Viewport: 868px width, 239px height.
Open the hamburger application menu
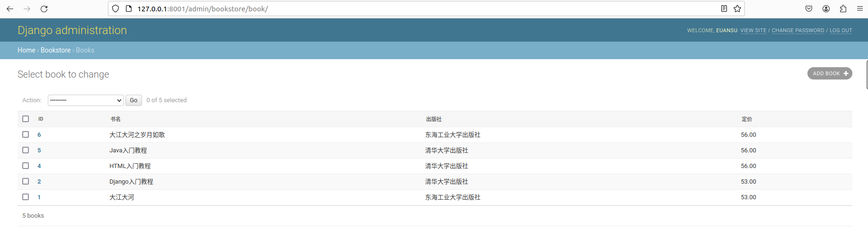pyautogui.click(x=859, y=9)
